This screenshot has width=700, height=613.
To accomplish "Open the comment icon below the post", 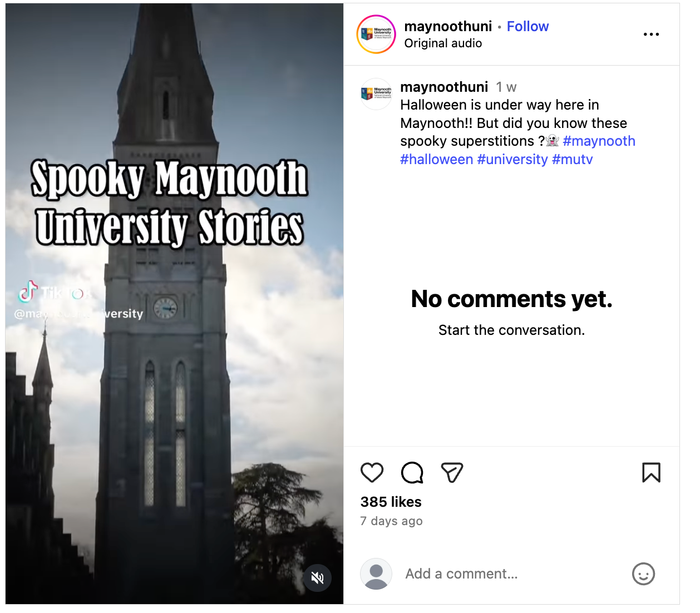I will click(412, 472).
